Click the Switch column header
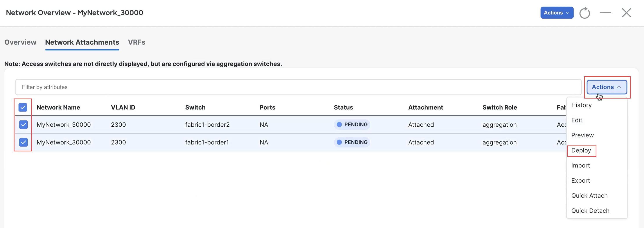This screenshot has width=644, height=228. (x=195, y=108)
